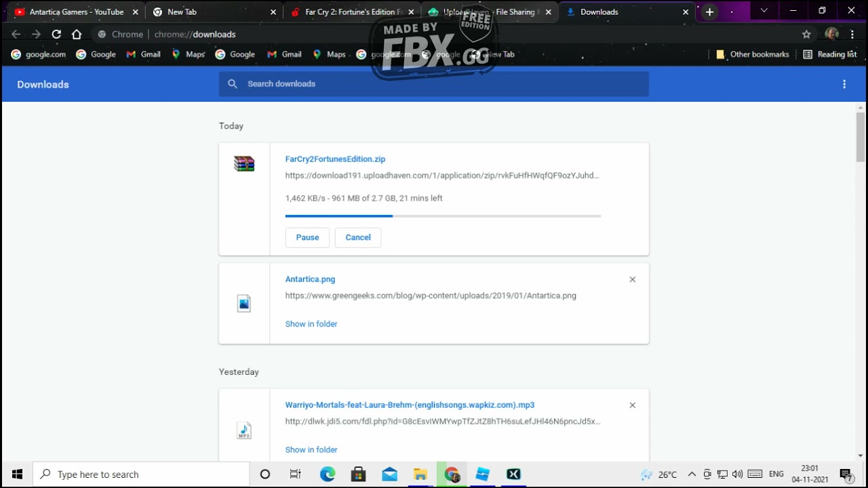Open the notification center icon
This screenshot has height=488, width=868.
coord(846,474)
